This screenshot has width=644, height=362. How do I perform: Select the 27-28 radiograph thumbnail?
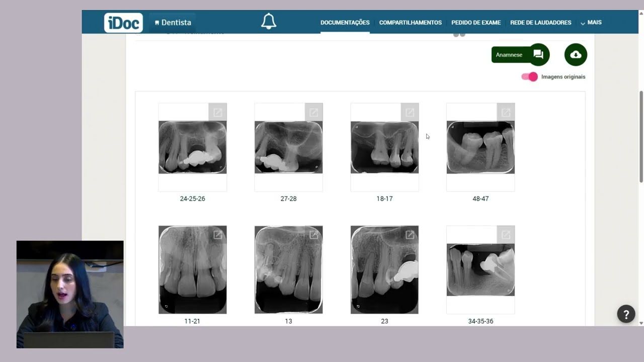coord(289,147)
